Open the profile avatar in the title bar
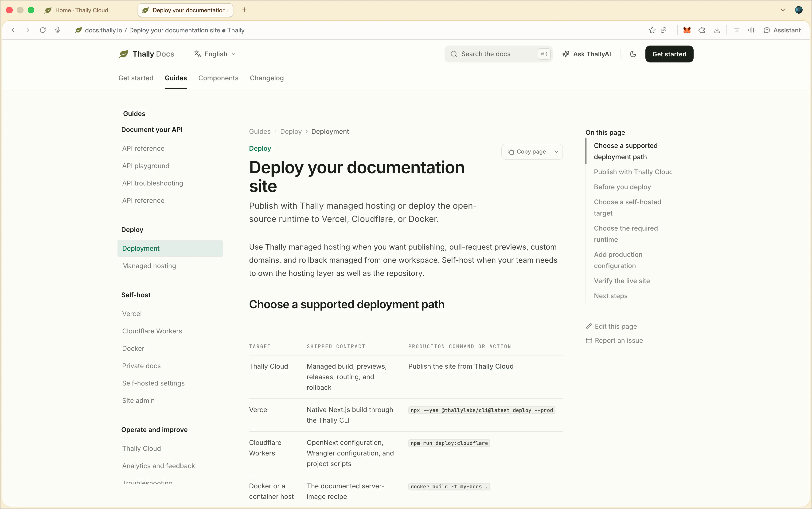This screenshot has width=812, height=509. tap(799, 10)
